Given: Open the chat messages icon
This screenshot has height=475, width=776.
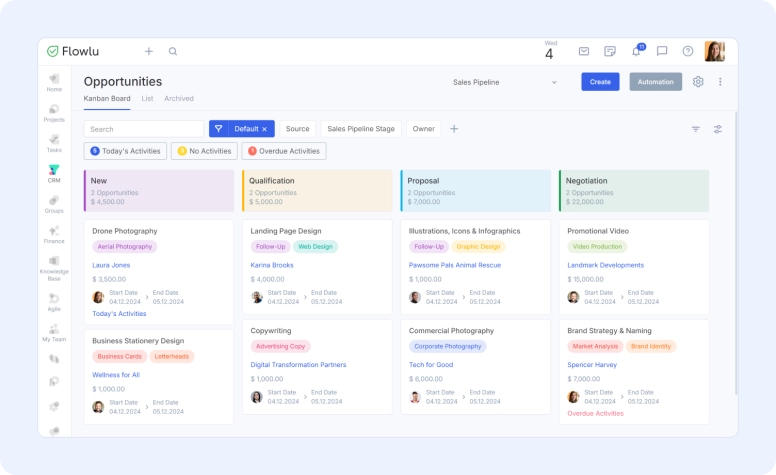Looking at the screenshot, I should (x=662, y=51).
